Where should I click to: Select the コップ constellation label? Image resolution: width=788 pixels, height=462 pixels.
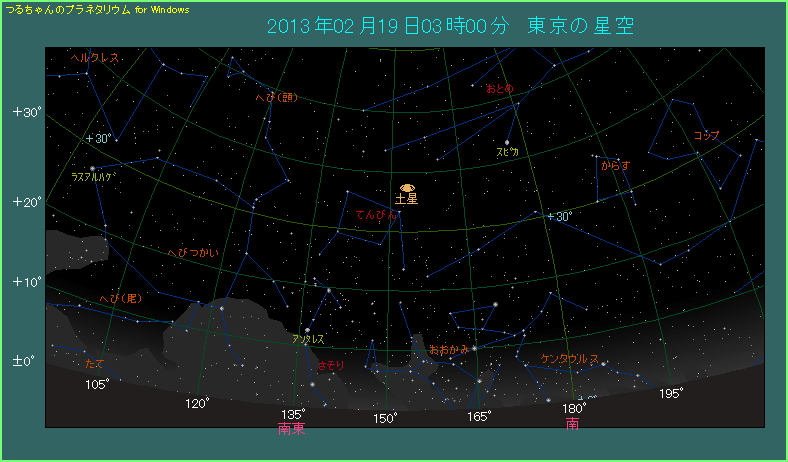(x=706, y=135)
